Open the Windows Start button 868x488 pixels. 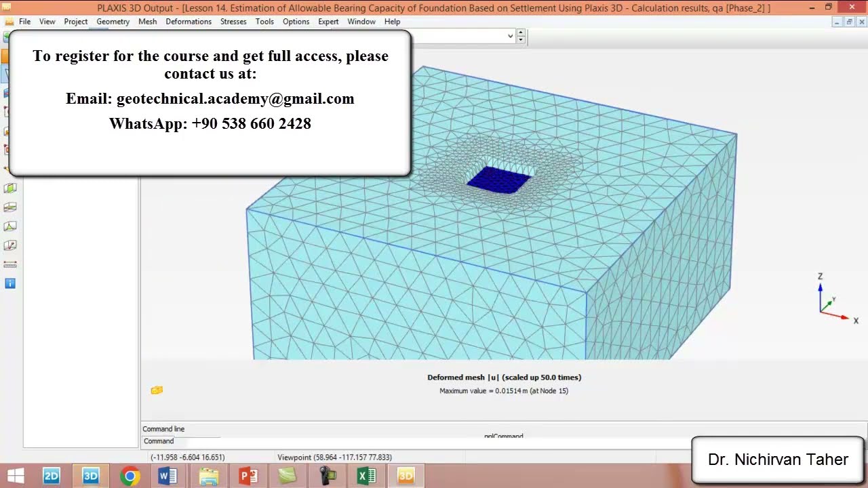[x=16, y=476]
